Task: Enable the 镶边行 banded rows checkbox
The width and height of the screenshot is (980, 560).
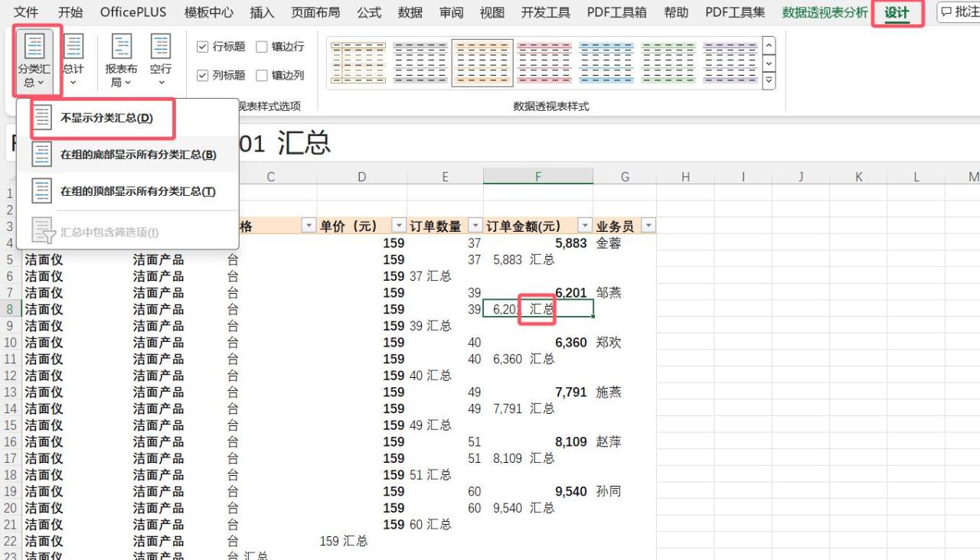Action: tap(262, 47)
